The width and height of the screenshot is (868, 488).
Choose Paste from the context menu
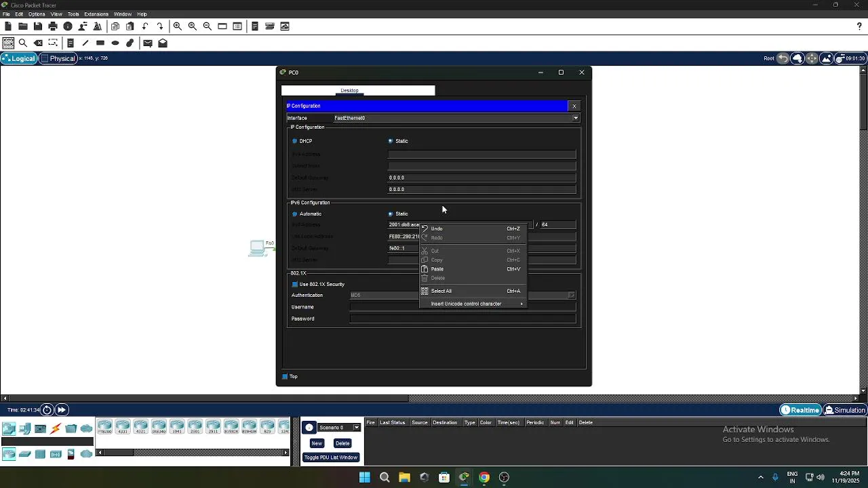pyautogui.click(x=473, y=269)
